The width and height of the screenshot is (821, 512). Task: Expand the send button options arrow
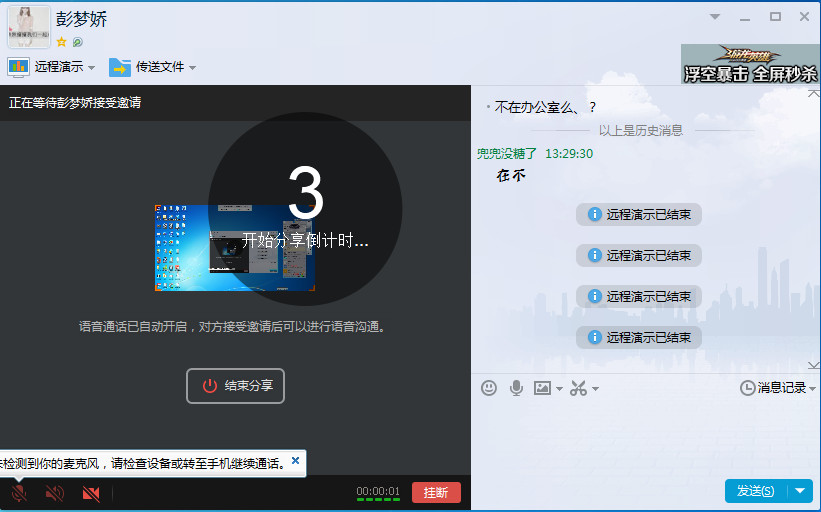(x=800, y=491)
